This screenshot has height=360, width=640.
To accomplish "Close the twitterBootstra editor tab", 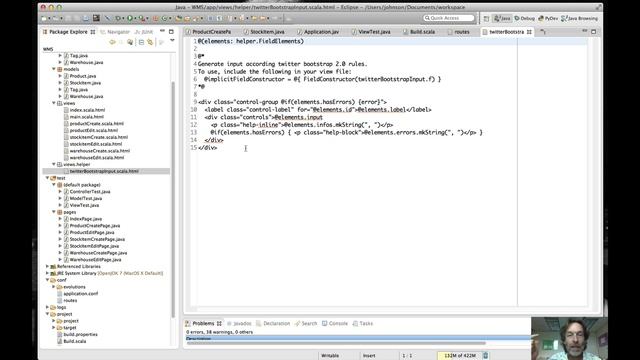I will pos(529,32).
